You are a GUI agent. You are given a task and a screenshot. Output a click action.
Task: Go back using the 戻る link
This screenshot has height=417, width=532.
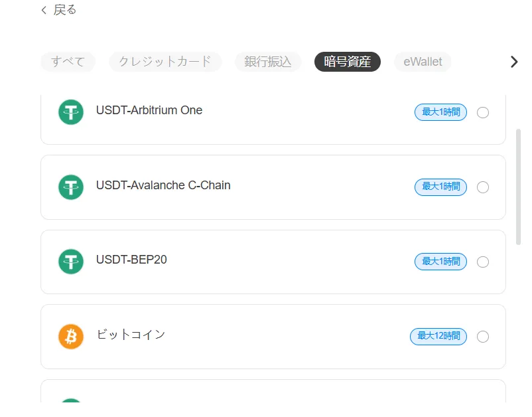(x=65, y=10)
